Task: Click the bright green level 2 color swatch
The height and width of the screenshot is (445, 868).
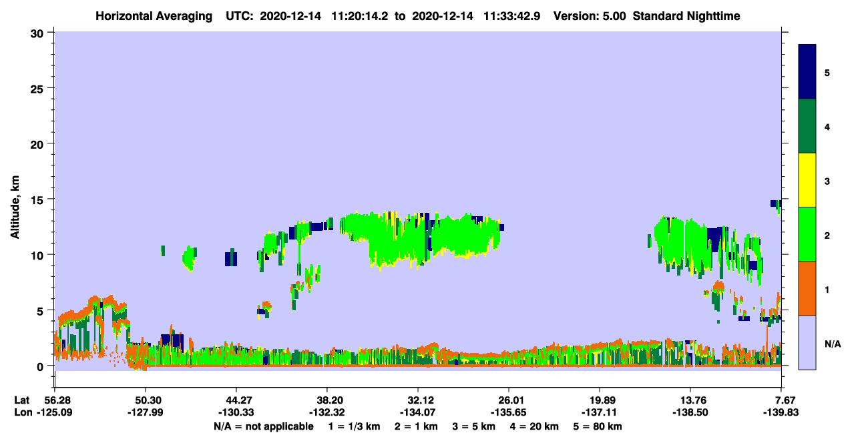Action: tap(807, 234)
